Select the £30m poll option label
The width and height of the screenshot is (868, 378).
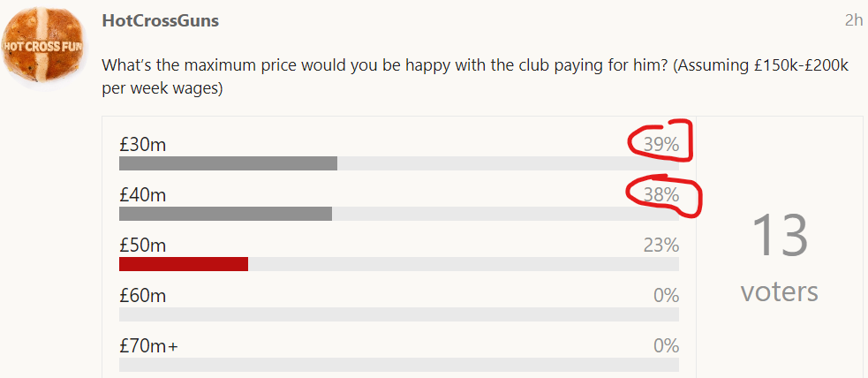click(x=142, y=145)
